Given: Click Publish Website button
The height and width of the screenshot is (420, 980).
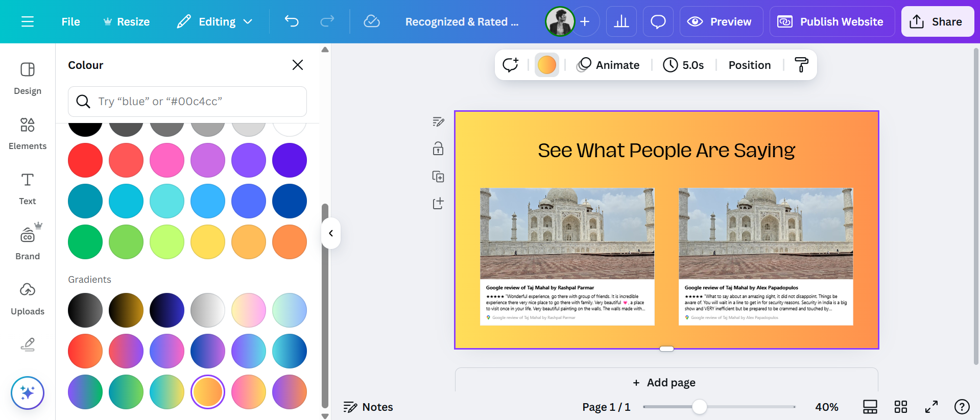Looking at the screenshot, I should tap(832, 21).
